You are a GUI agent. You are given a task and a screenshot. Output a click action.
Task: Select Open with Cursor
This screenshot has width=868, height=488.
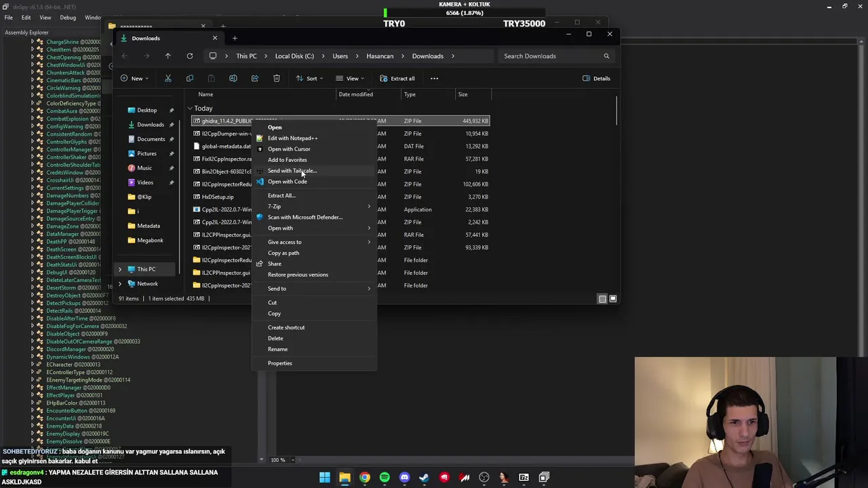314,149
